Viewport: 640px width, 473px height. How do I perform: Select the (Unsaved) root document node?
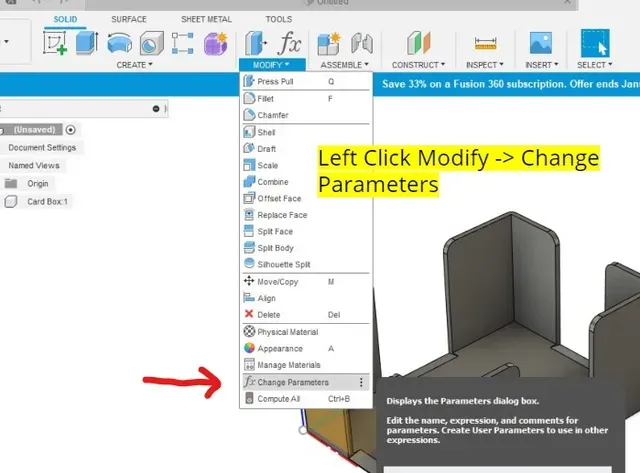click(34, 130)
